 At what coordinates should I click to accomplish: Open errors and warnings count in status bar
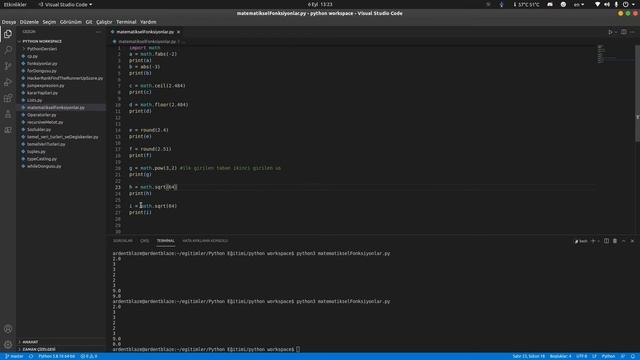pos(89,356)
